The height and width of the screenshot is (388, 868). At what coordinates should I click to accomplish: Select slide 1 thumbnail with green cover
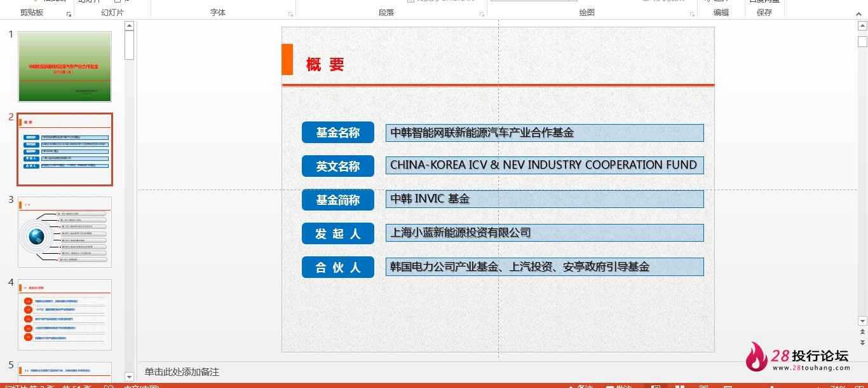pos(65,66)
